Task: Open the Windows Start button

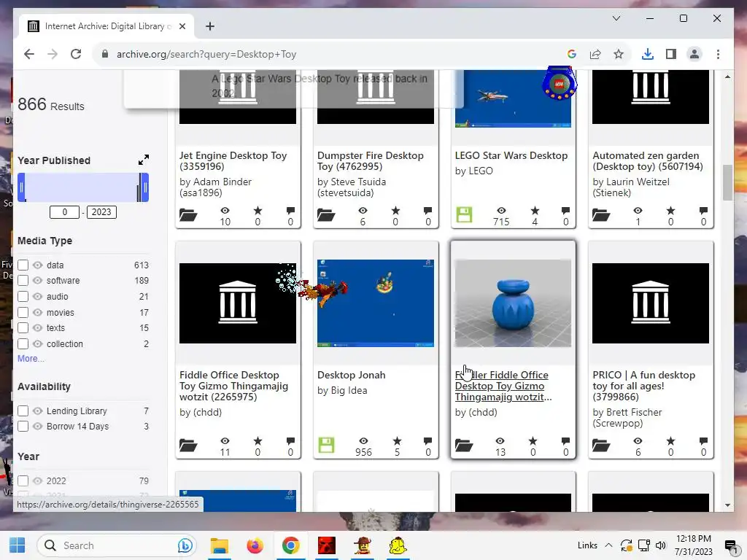Action: (18, 545)
